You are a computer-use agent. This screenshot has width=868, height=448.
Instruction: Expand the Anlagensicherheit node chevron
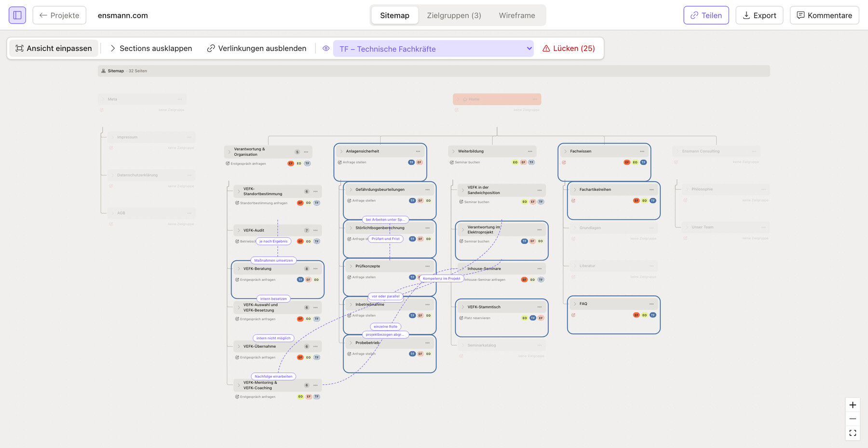point(341,151)
